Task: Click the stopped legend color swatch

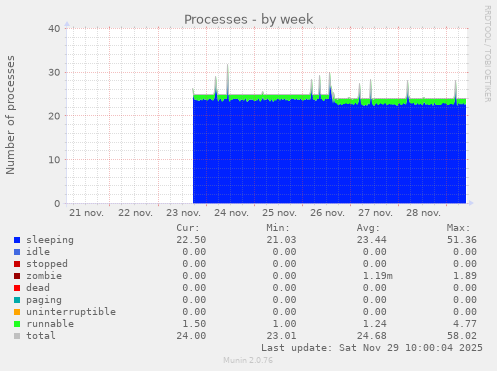Action: 17,264
